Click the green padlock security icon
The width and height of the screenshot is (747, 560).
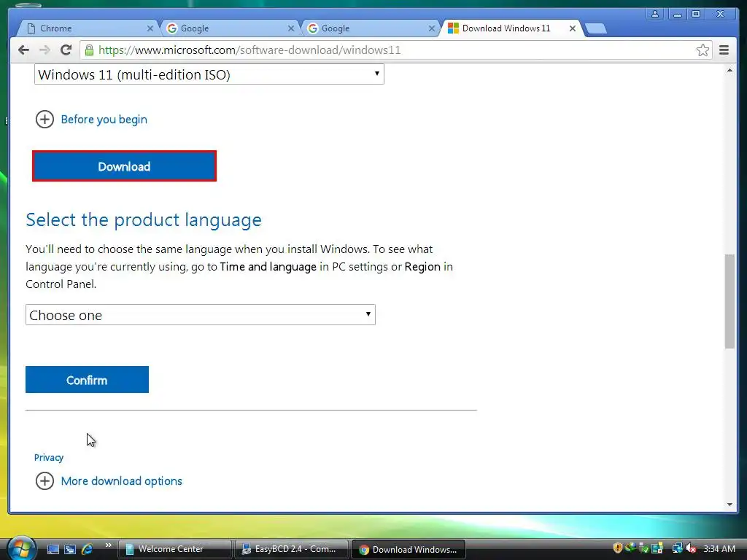click(x=89, y=50)
